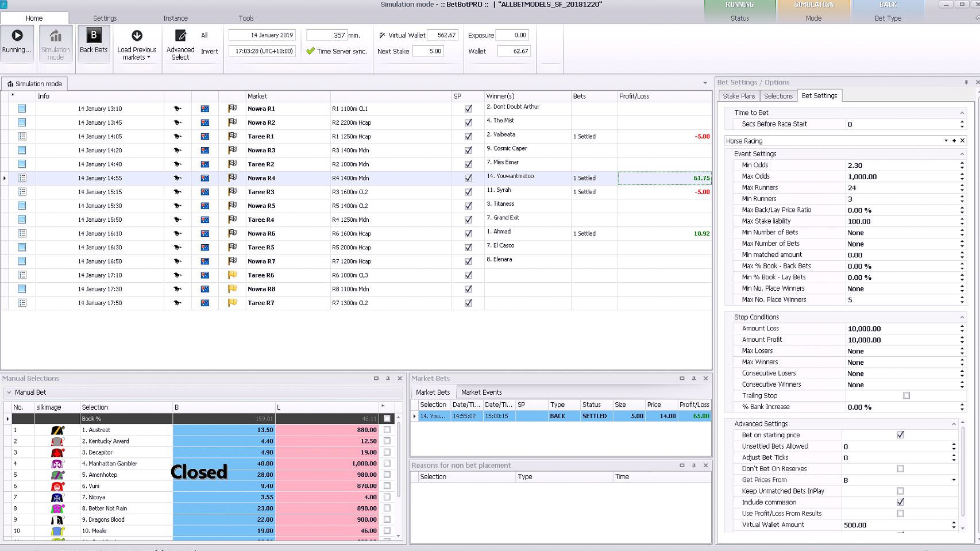Image resolution: width=980 pixels, height=551 pixels.
Task: Click the list icon in the 17:50 row
Action: pyautogui.click(x=22, y=303)
